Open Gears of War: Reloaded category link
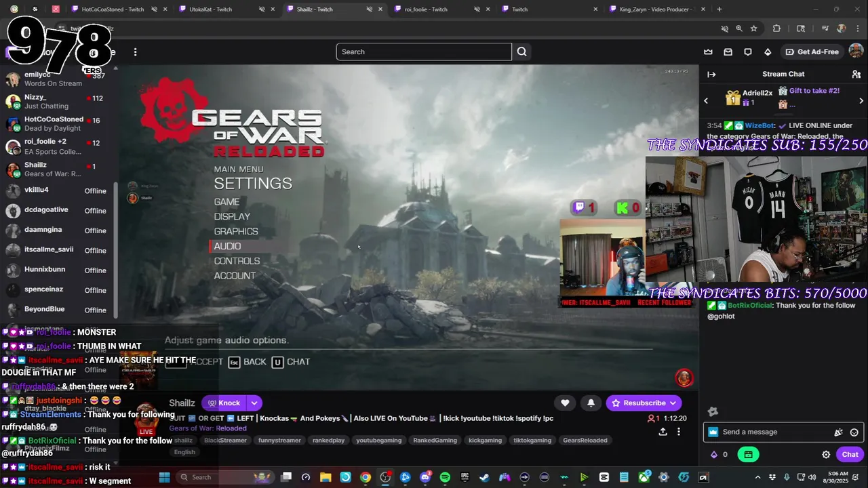 208,428
